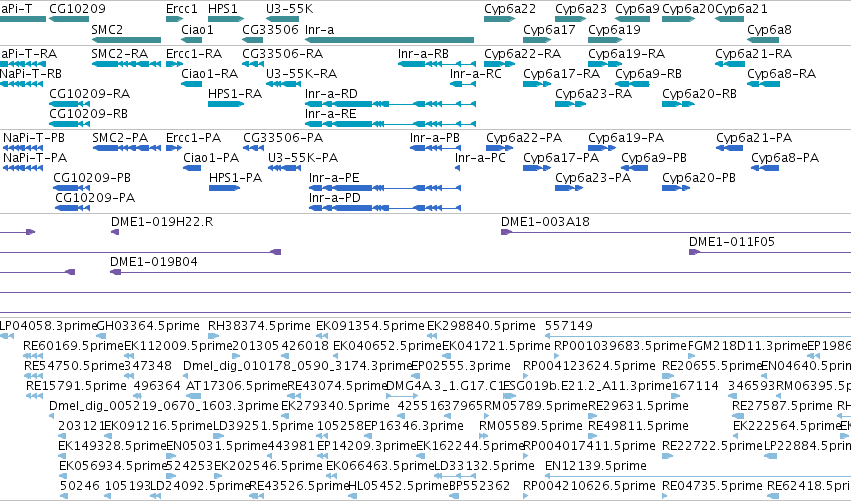The image size is (851, 501).
Task: Select the Cyp6a8-RA transcript
Action: (764, 84)
